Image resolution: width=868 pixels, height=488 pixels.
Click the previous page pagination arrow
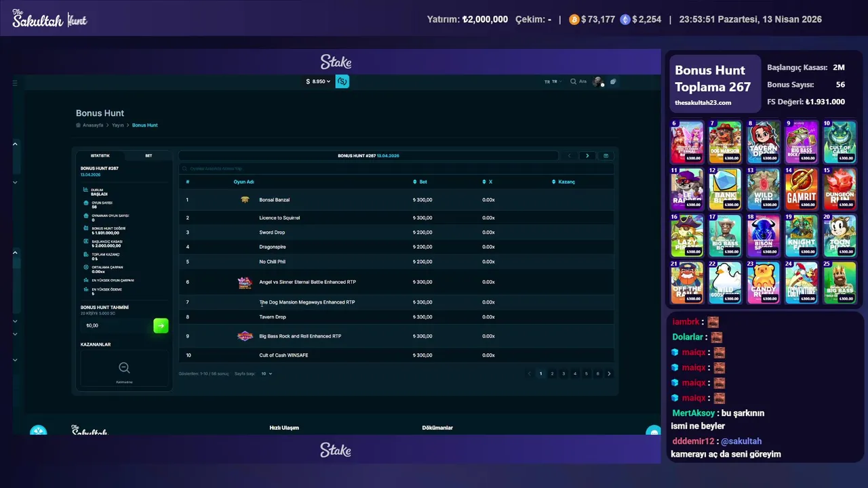[530, 373]
